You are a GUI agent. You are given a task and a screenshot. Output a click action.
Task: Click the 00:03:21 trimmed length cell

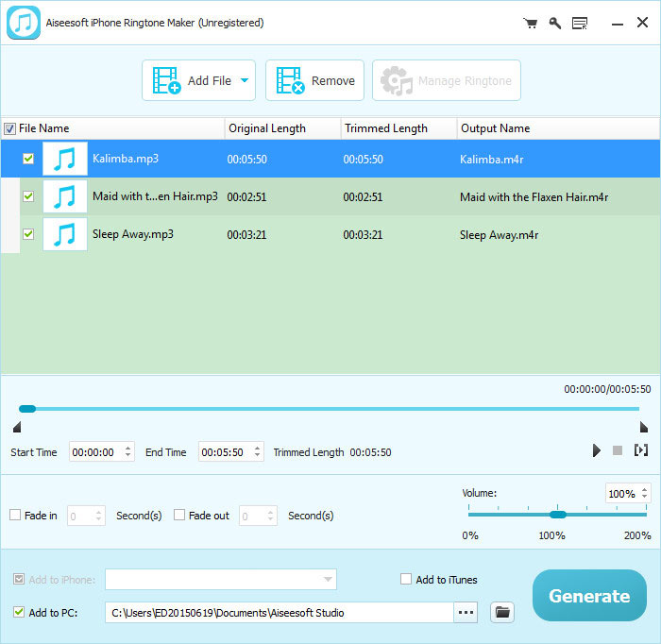click(363, 235)
